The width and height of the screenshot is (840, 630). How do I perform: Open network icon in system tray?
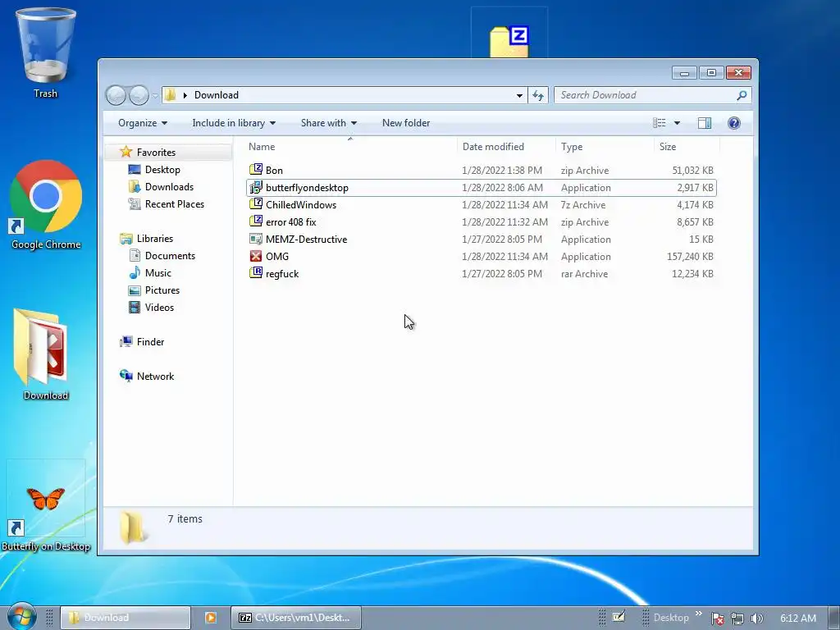(x=737, y=619)
